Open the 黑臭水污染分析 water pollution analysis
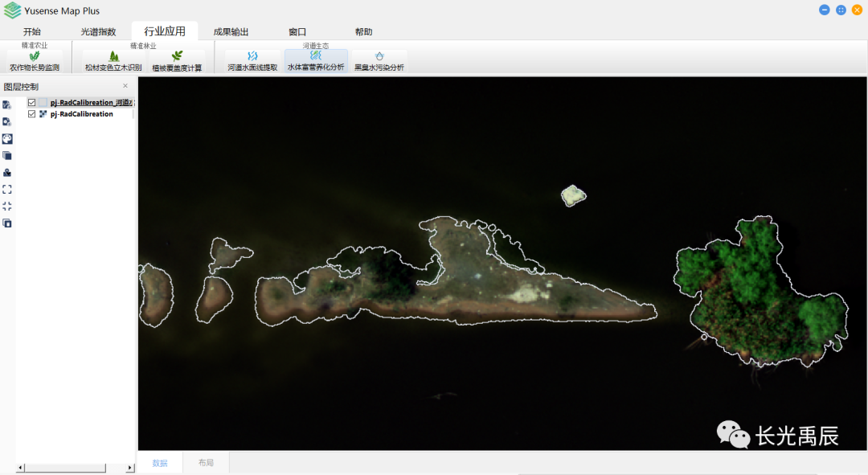868x475 pixels. point(379,62)
